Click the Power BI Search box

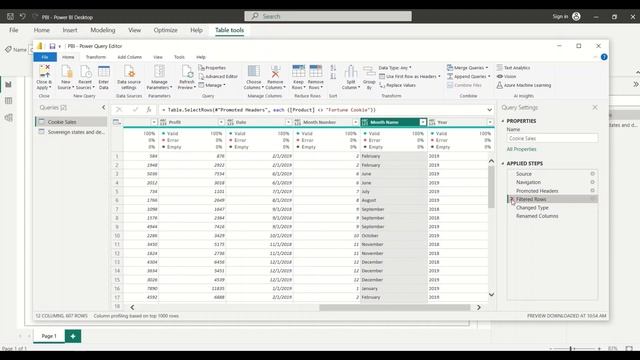tap(328, 16)
